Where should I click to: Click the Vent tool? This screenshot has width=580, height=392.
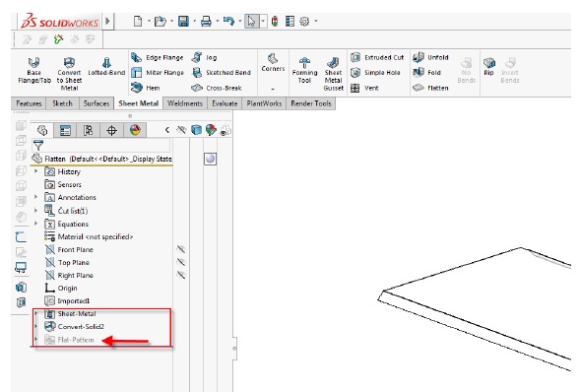(364, 88)
